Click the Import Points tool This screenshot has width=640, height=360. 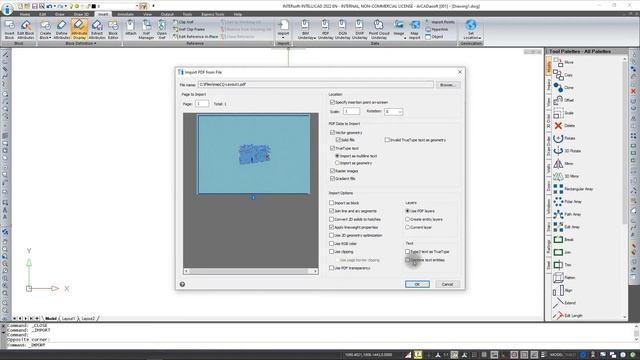[440, 22]
